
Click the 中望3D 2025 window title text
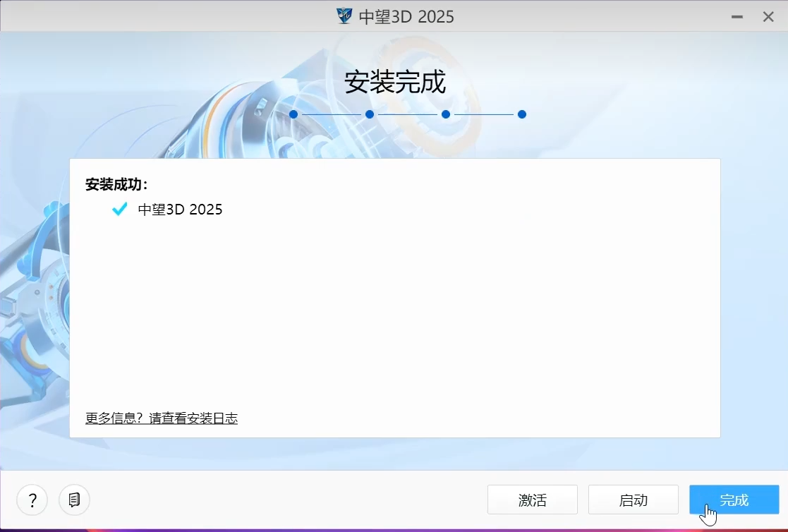pos(406,17)
